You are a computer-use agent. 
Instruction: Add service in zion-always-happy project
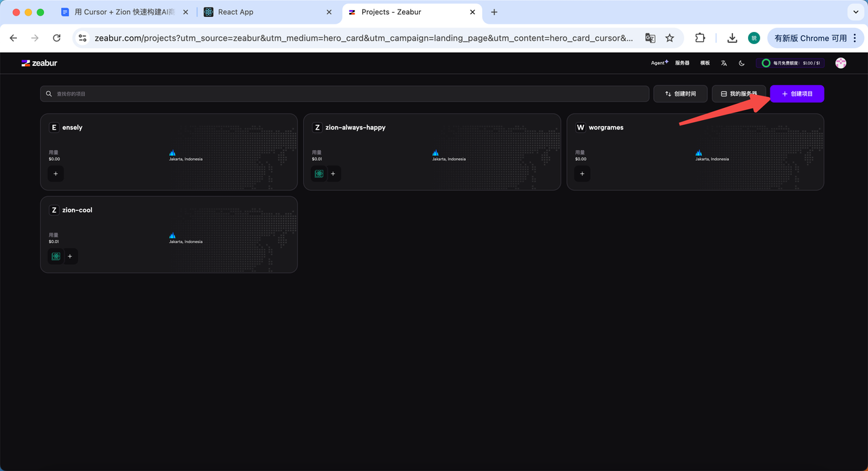point(333,174)
